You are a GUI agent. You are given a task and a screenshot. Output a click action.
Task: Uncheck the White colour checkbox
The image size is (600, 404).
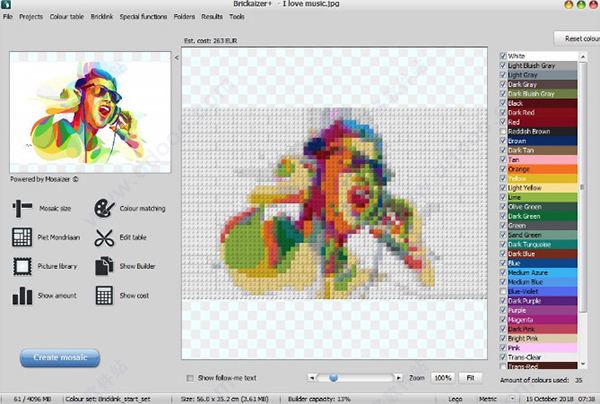503,56
